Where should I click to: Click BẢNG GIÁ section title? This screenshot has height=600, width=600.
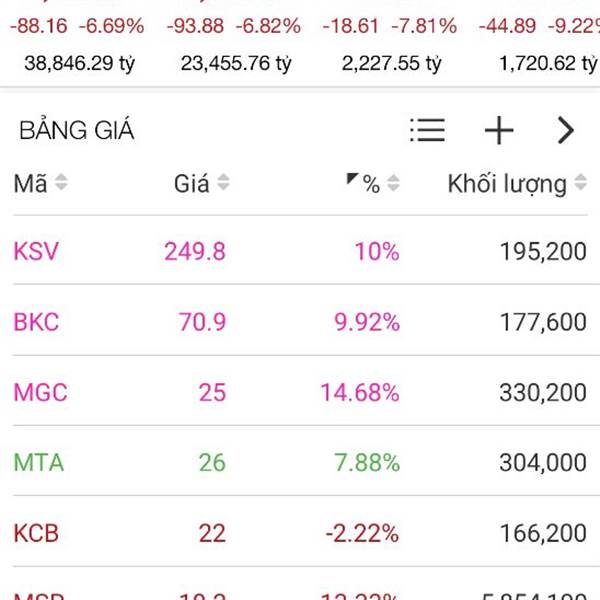pos(76,131)
